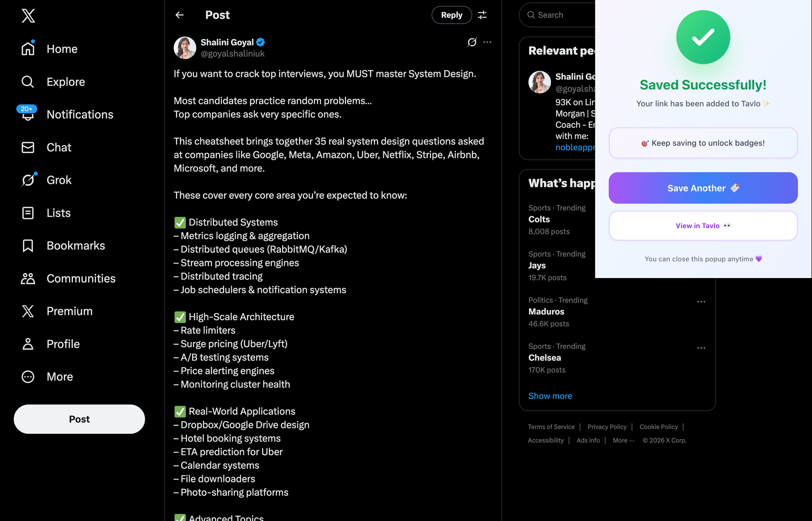
Task: Click View in Tavlo
Action: [x=702, y=225]
